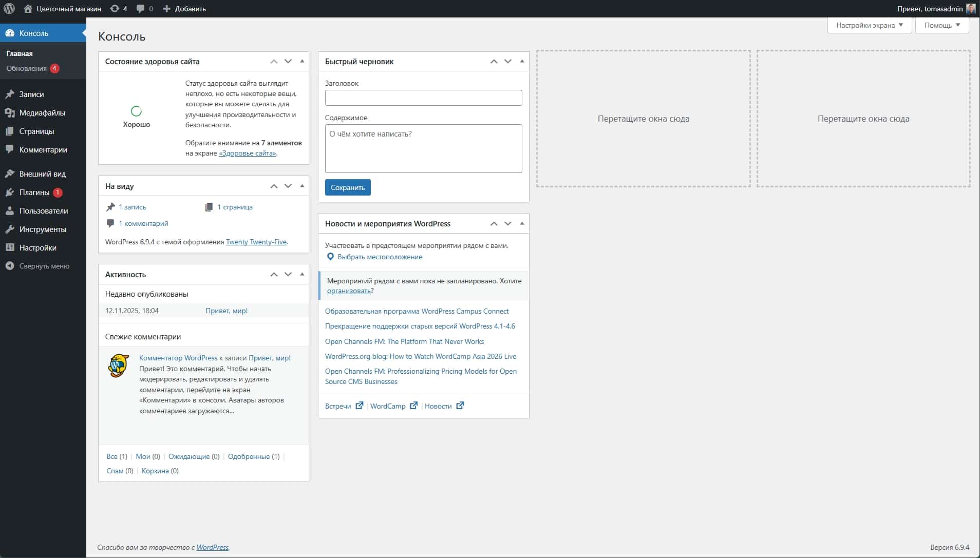Open the Настройки экрана dropdown

(869, 25)
